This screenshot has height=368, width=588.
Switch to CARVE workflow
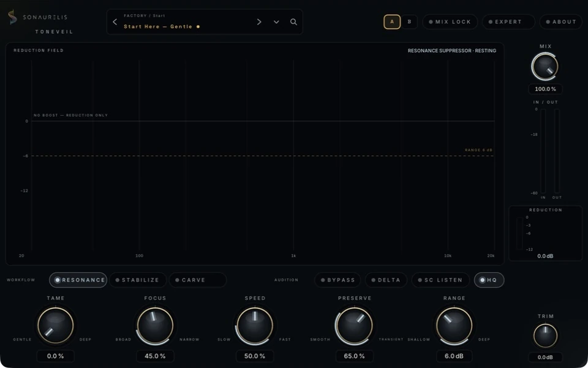(x=198, y=280)
